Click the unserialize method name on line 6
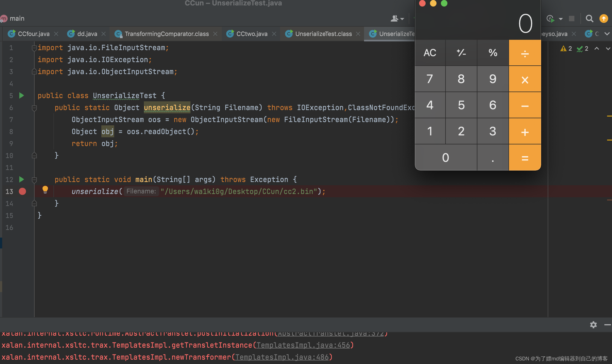This screenshot has width=612, height=364. click(167, 108)
